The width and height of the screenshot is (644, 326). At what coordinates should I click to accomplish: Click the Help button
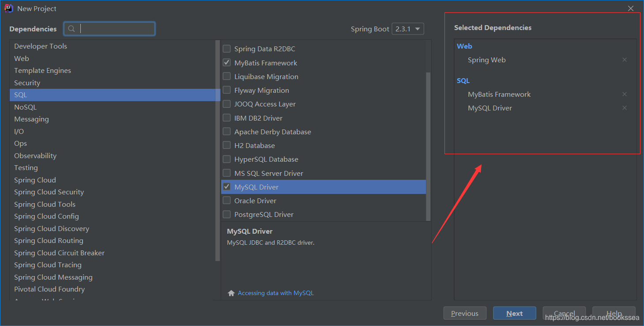click(614, 313)
